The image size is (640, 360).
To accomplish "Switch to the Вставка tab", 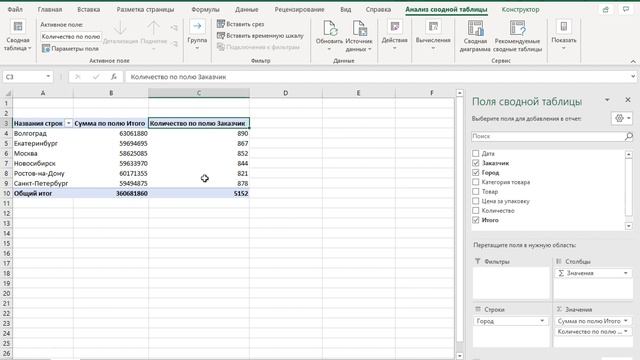I will (89, 9).
